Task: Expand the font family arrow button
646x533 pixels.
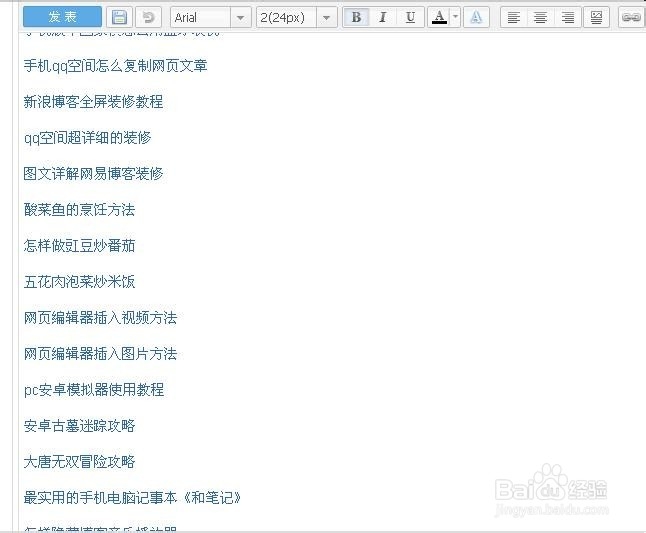Action: coord(241,18)
